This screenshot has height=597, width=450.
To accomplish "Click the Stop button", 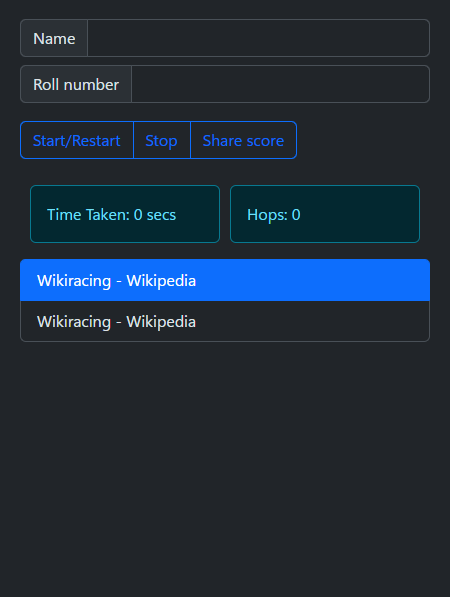I will 162,140.
